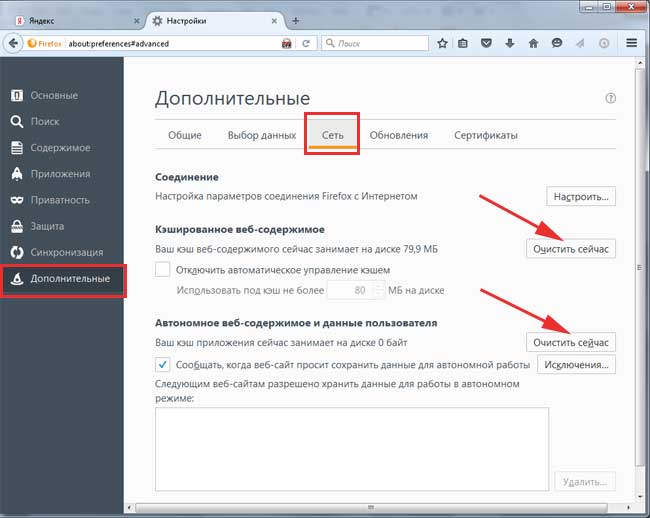
Task: Click the Настроить... connection button
Action: (x=580, y=197)
